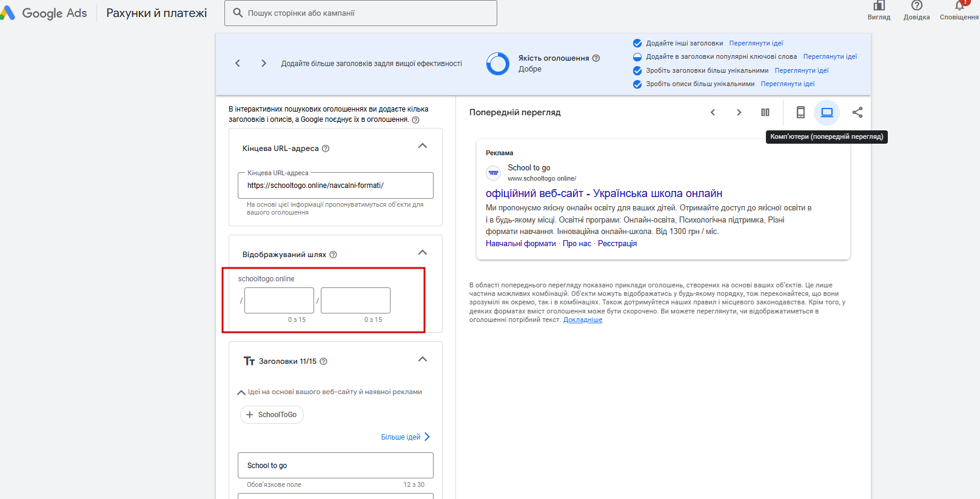Click the School to go favicon in preview
980x499 pixels.
point(494,173)
